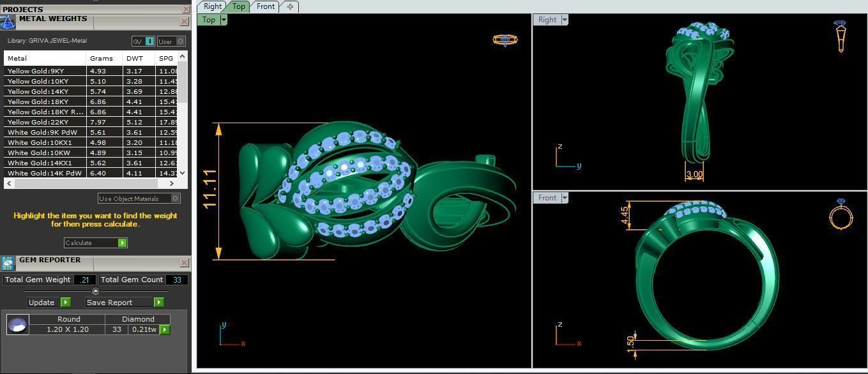Screen dimensions: 868x374
Task: Switch to the Right viewport tab
Action: click(212, 6)
